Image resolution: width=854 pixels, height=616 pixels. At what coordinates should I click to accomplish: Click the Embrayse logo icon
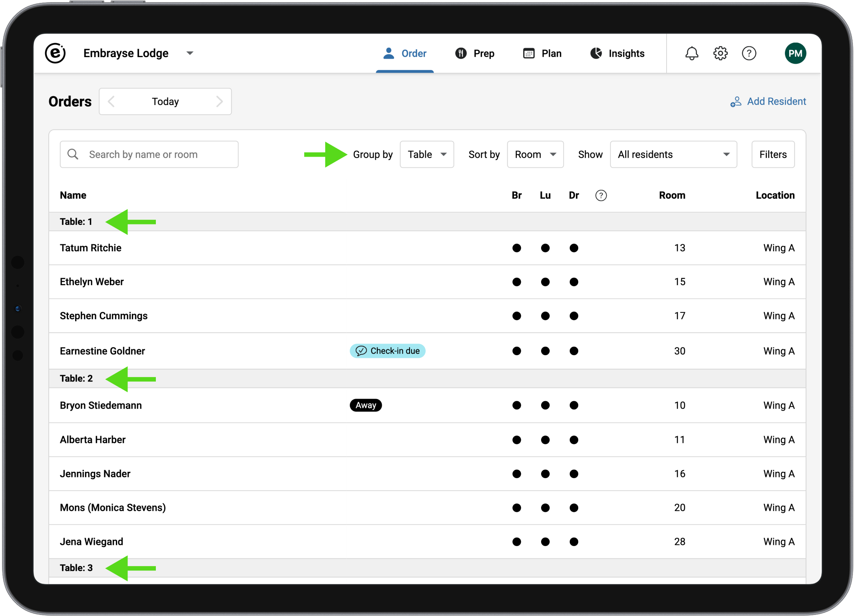point(56,53)
